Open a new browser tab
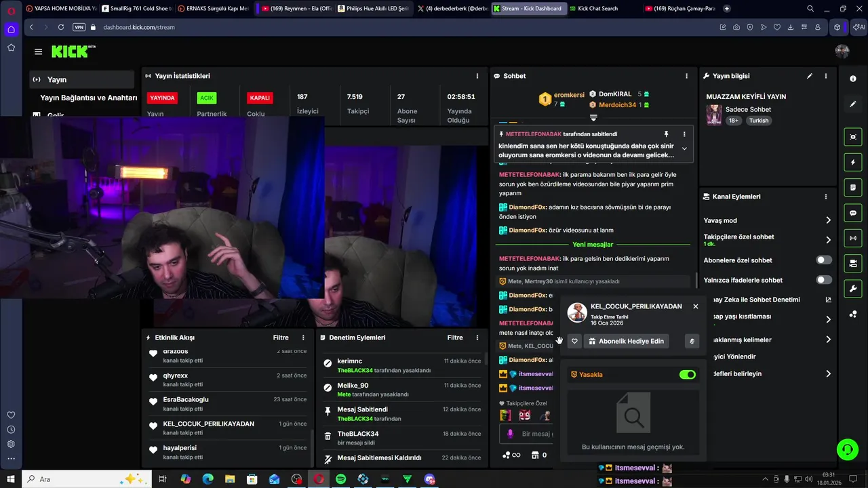The image size is (868, 488). [x=727, y=8]
